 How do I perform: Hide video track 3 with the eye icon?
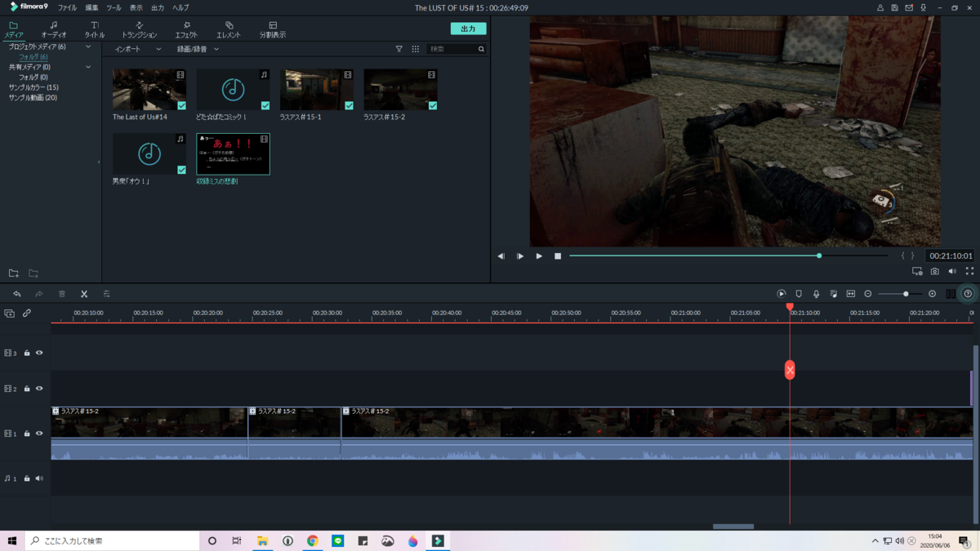click(39, 353)
